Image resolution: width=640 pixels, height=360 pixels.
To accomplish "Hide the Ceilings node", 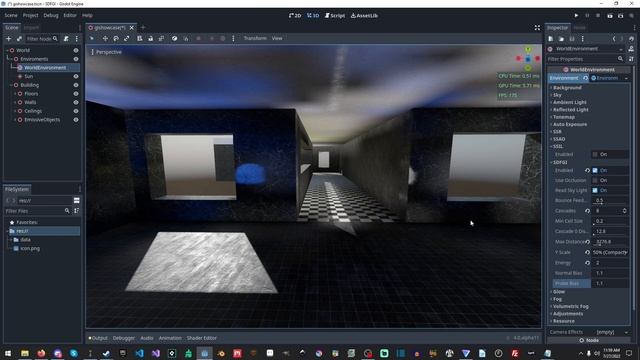I will click(76, 111).
